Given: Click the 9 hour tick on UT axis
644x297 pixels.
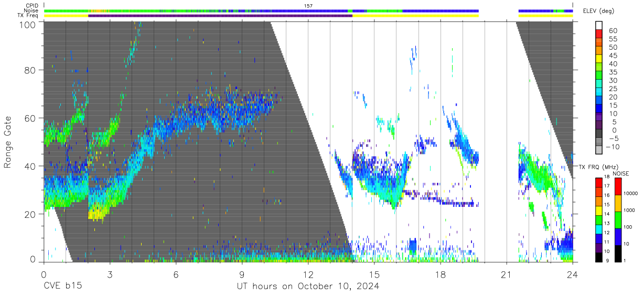Looking at the screenshot, I should pyautogui.click(x=242, y=274).
